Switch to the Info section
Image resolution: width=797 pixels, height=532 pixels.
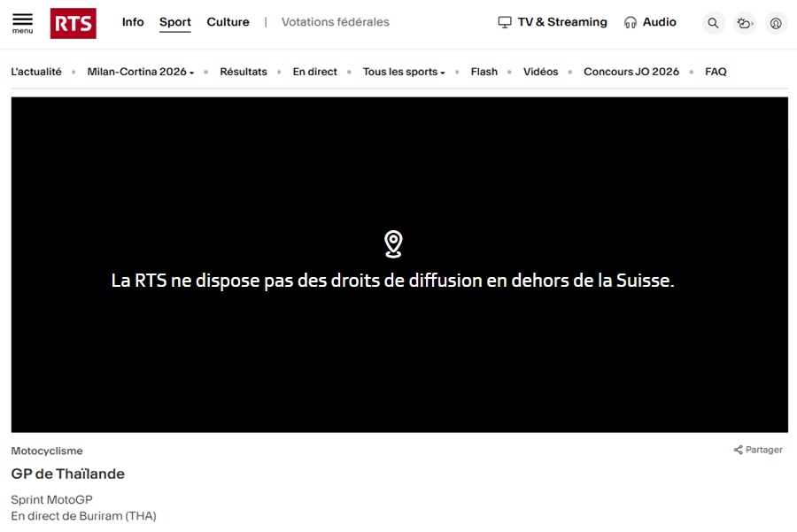click(133, 22)
